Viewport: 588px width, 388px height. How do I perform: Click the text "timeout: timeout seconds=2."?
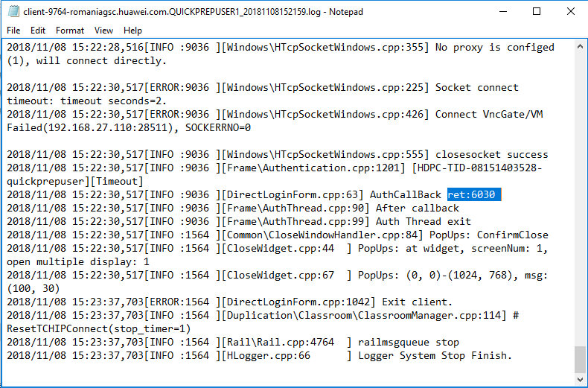tap(86, 101)
